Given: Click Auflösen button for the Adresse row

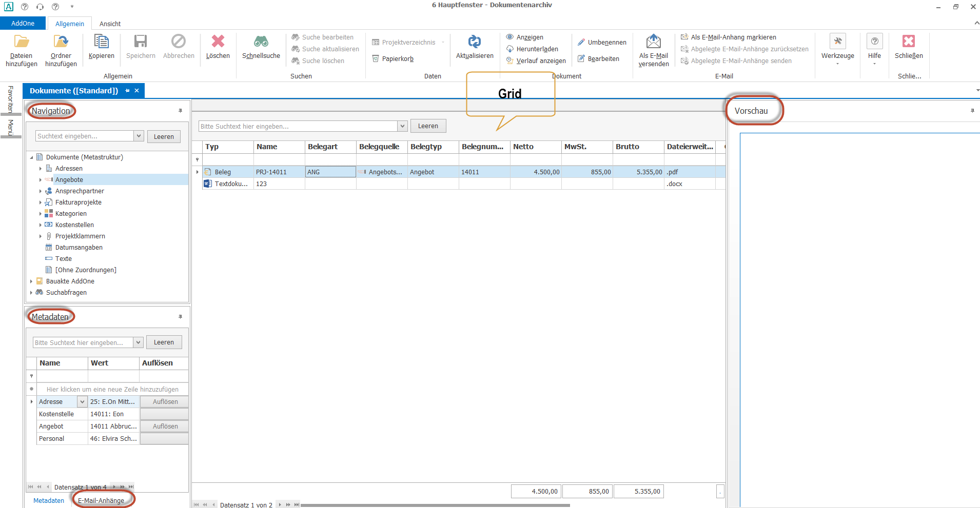Looking at the screenshot, I should click(x=165, y=402).
